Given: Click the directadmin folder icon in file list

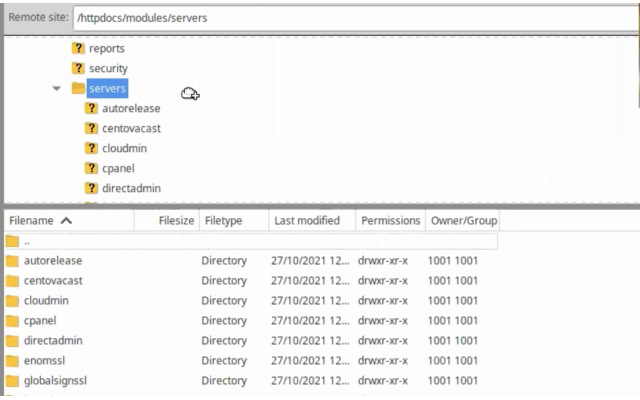Looking at the screenshot, I should tap(13, 341).
